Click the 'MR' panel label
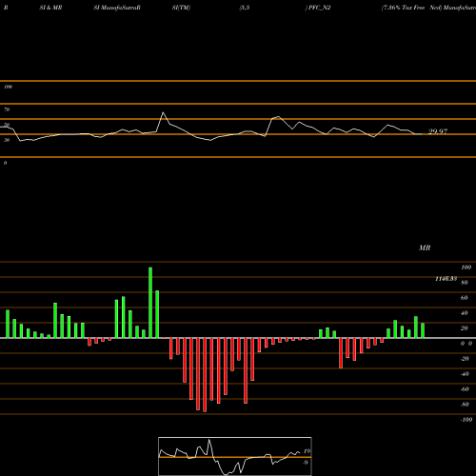The height and width of the screenshot is (476, 476). coord(425,248)
